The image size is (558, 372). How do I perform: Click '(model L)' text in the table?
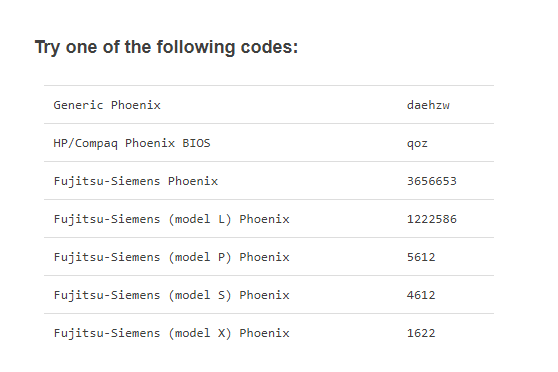[x=200, y=219]
